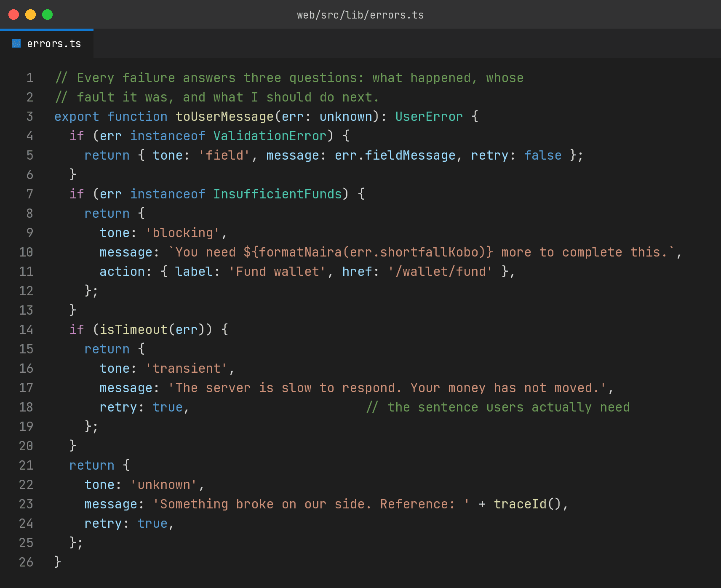Click the function name toUserMessage
The width and height of the screenshot is (721, 588).
tap(224, 117)
